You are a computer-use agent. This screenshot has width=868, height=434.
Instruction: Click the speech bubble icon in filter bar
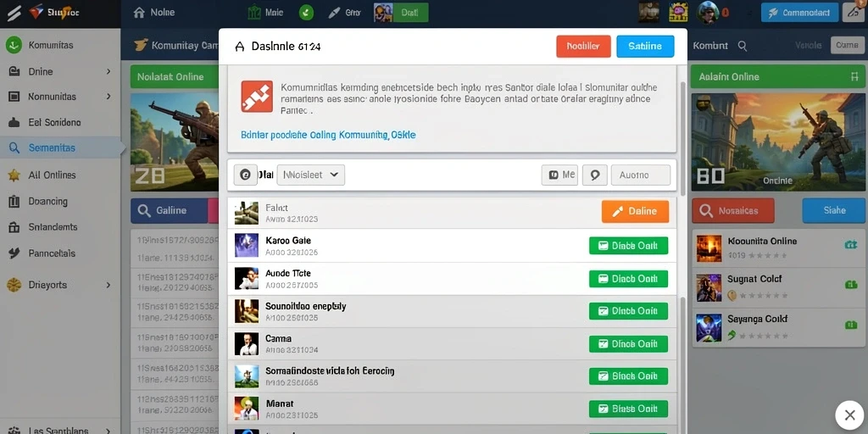[594, 175]
